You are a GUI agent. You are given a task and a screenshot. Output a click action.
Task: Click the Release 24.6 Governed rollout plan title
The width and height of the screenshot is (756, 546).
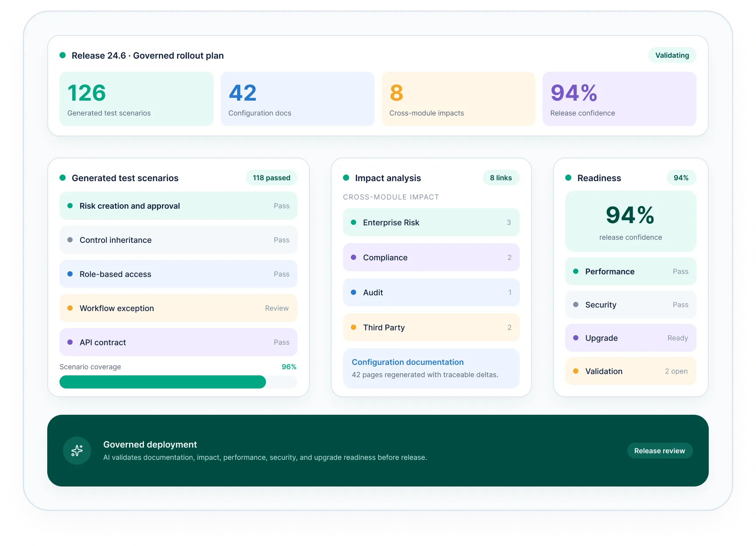tap(148, 56)
